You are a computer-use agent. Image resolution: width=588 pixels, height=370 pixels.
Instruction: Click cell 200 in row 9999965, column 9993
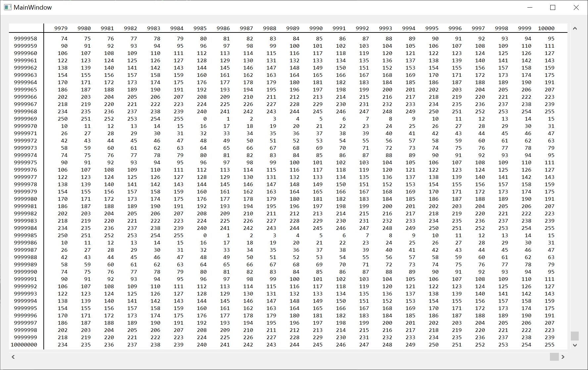click(x=387, y=90)
